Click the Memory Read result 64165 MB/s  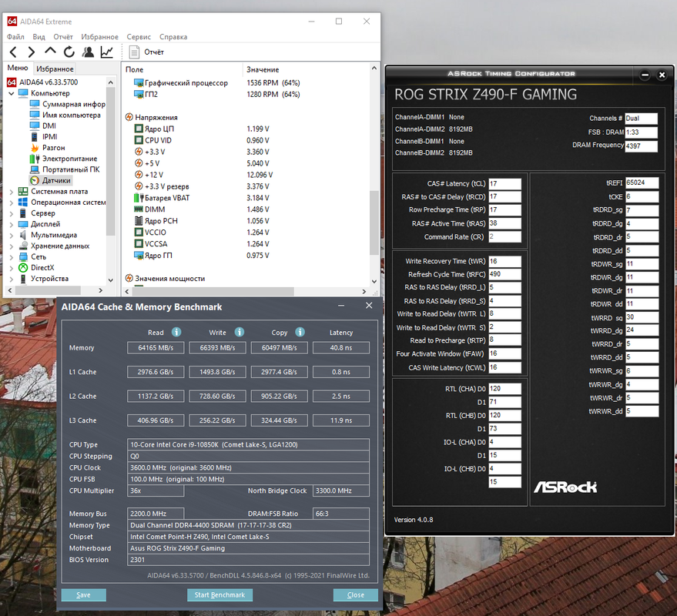(x=156, y=348)
